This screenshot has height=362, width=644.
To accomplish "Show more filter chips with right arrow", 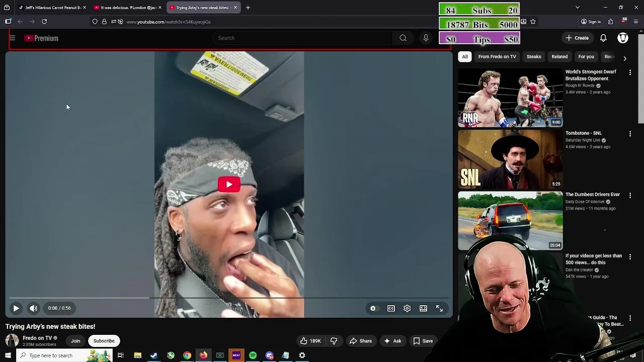I will click(625, 58).
